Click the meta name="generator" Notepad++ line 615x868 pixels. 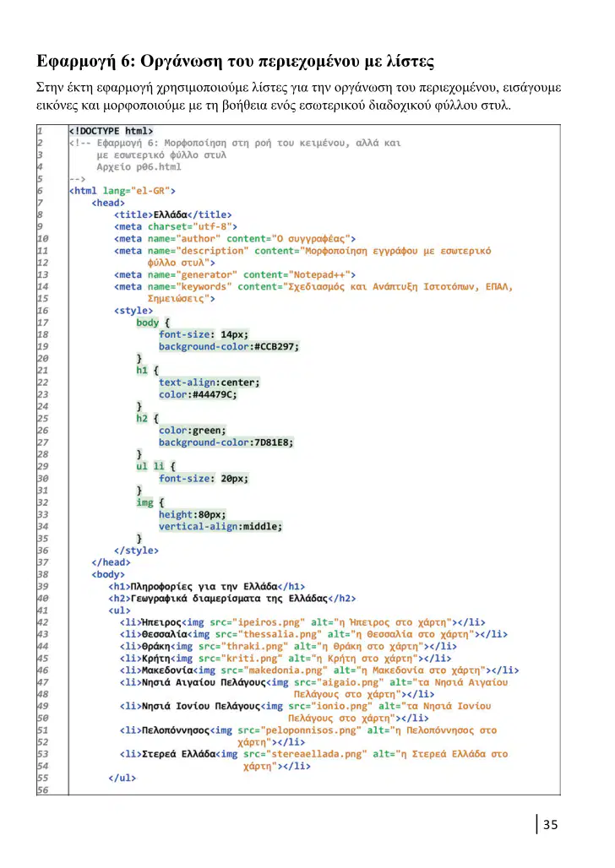pos(235,275)
